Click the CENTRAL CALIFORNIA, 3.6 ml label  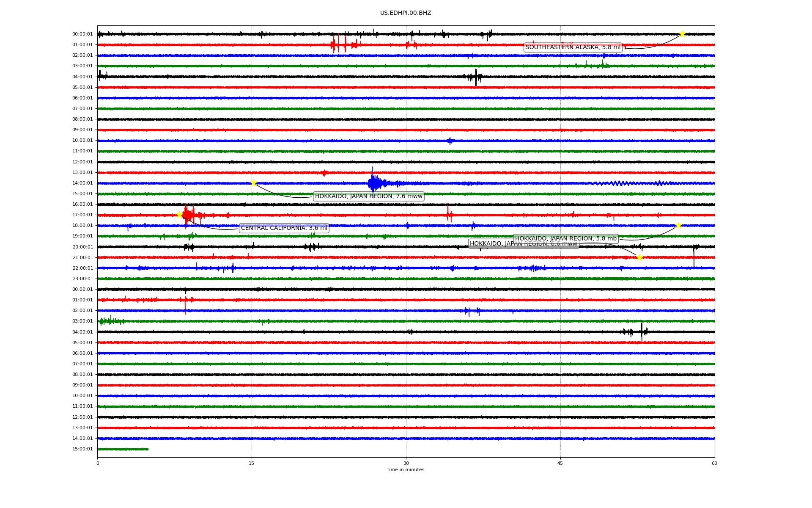284,228
